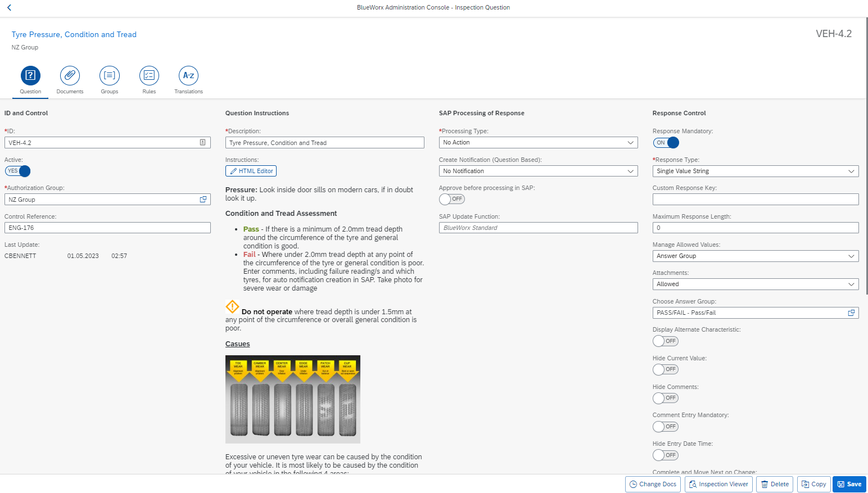Click the Casues heading

tap(238, 344)
